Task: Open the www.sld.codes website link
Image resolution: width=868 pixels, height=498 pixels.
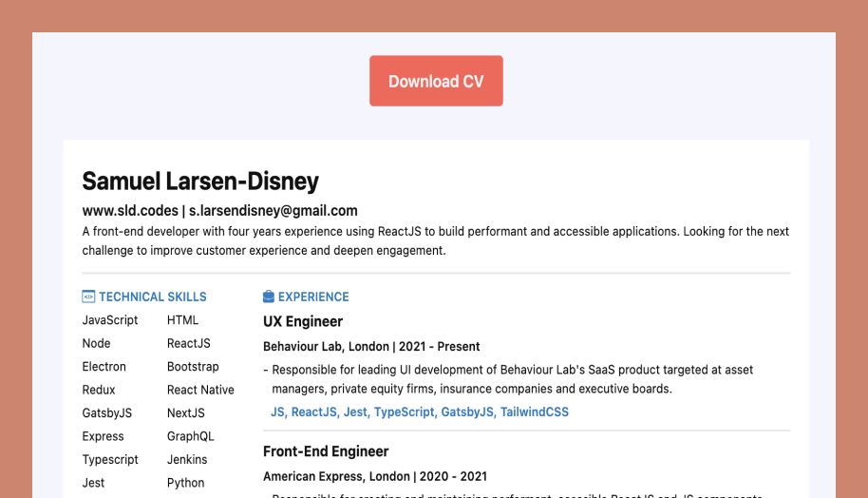Action: pos(130,211)
